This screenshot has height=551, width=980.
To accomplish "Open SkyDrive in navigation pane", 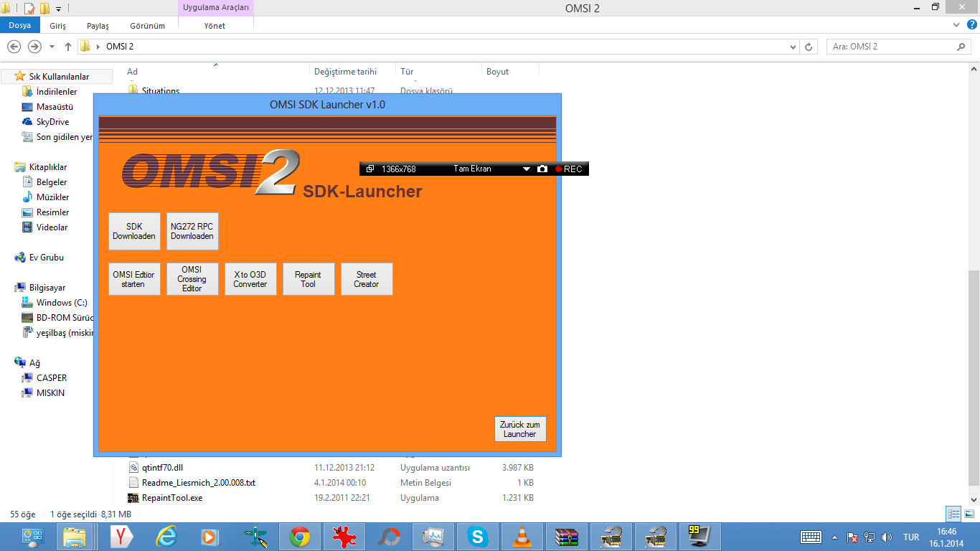I will click(x=52, y=122).
